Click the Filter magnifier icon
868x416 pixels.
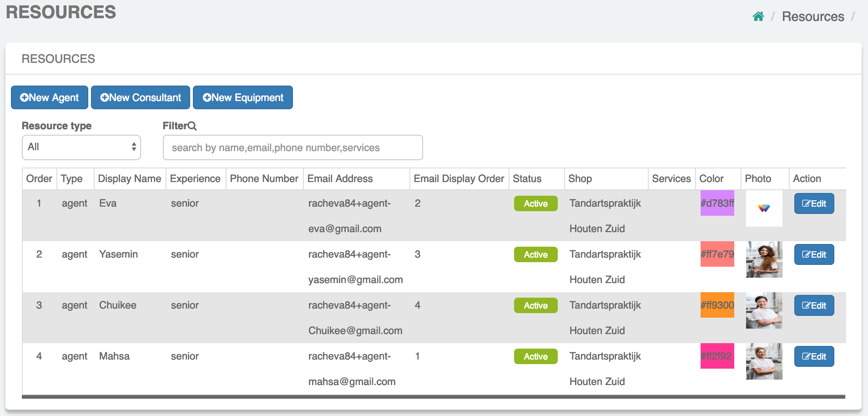pos(192,126)
